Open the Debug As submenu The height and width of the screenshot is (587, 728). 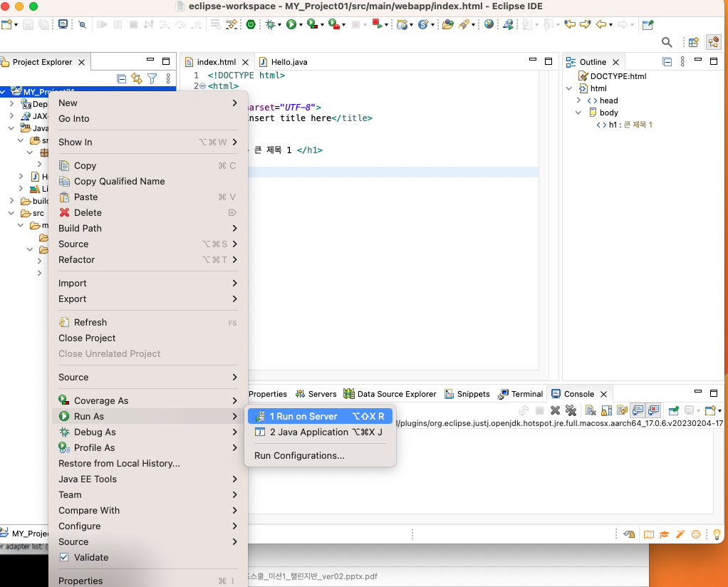click(x=147, y=432)
